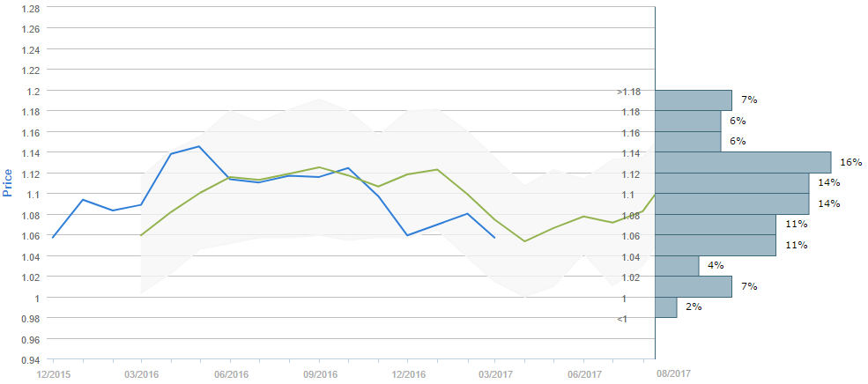Click the 2% histogram bar at the bottom
This screenshot has height=384, width=868.
[666, 307]
